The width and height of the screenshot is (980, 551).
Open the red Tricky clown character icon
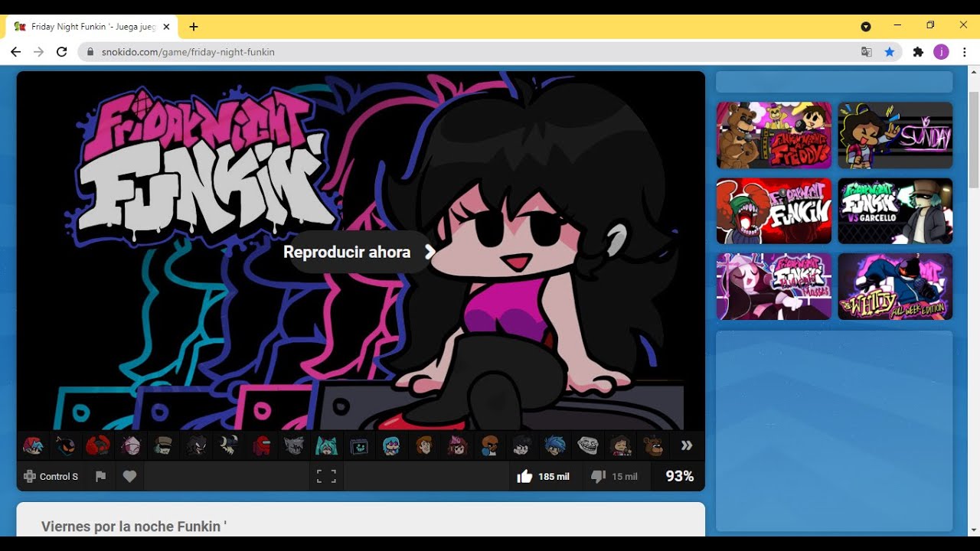[97, 445]
